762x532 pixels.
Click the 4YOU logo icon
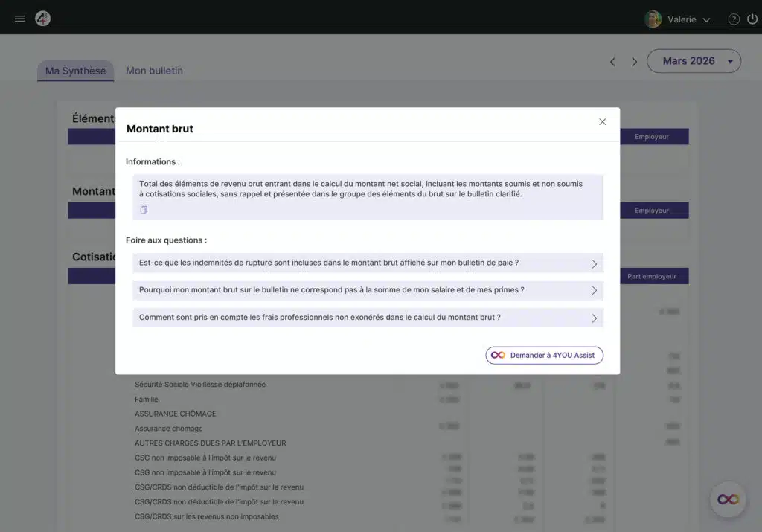tap(42, 19)
